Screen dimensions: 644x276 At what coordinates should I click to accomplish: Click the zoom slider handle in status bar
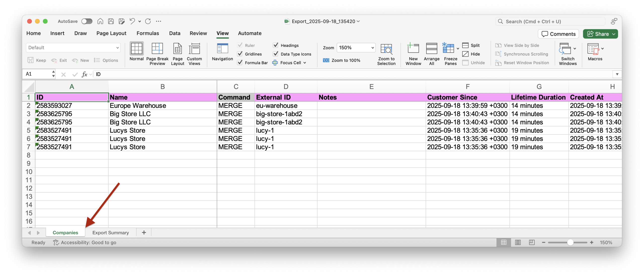coord(570,242)
